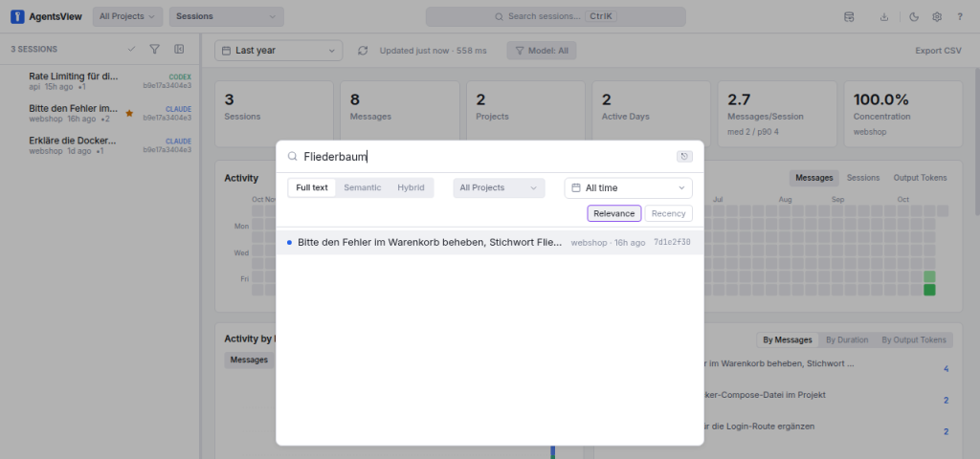Image resolution: width=980 pixels, height=459 pixels.
Task: Click the 'Sessions' stat card showing 3
Action: (275, 113)
